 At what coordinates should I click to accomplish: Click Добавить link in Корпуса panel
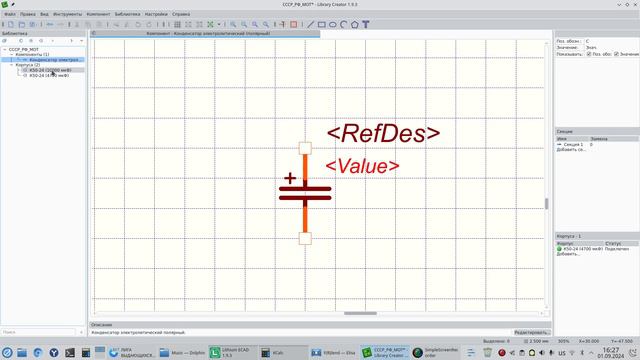coord(568,254)
